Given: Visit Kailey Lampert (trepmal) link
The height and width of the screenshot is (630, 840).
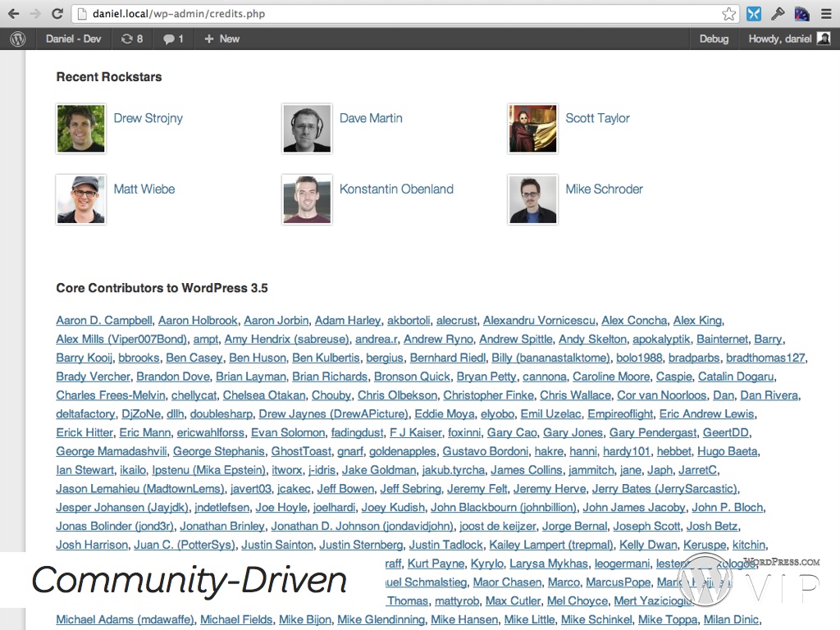Looking at the screenshot, I should 551,546.
